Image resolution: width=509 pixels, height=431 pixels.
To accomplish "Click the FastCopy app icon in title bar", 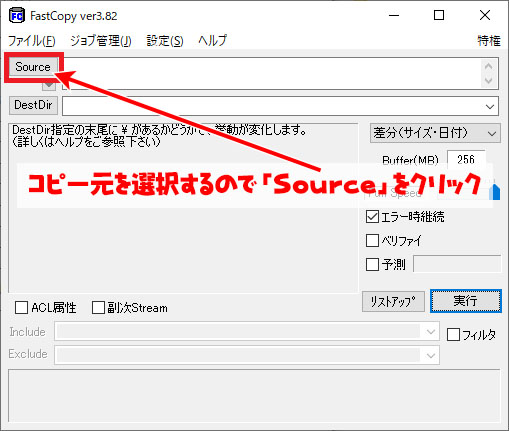I will (17, 16).
